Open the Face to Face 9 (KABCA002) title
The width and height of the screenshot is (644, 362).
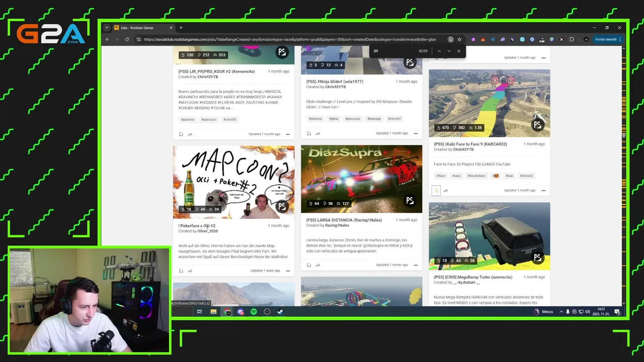pos(470,144)
